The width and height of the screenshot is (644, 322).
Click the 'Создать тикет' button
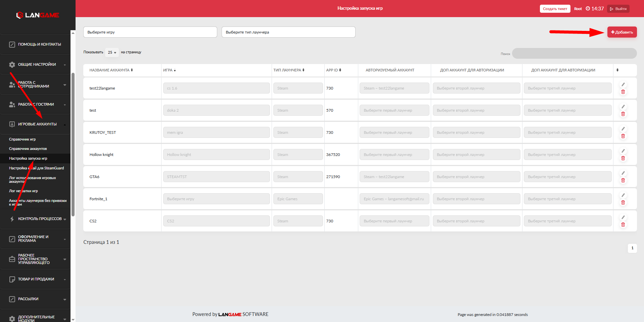coord(555,9)
